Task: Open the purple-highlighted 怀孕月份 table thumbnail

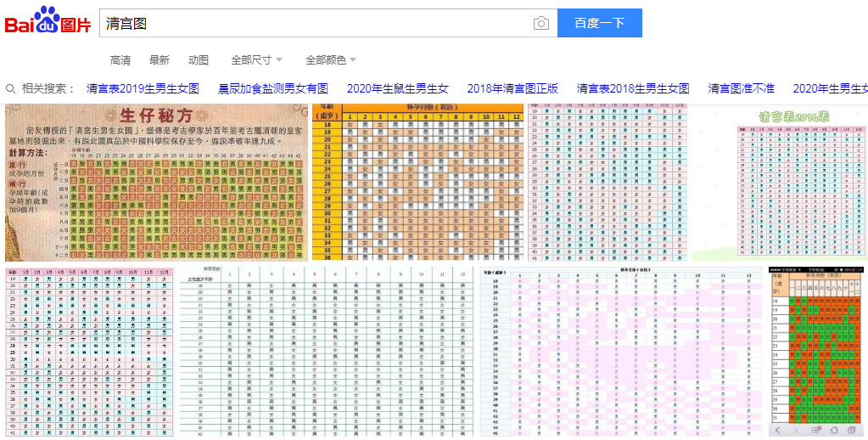Action: pos(622,352)
